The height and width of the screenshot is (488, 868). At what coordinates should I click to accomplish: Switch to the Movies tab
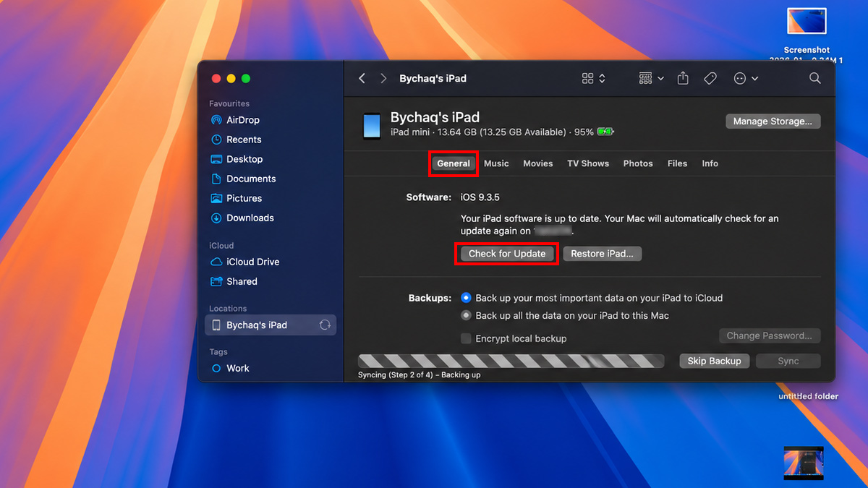[x=538, y=163]
